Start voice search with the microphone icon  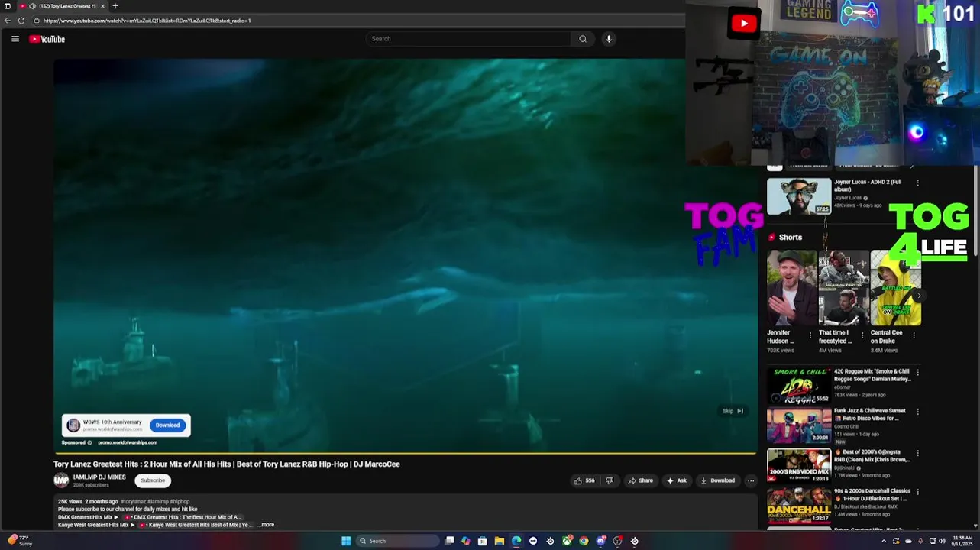pyautogui.click(x=609, y=39)
